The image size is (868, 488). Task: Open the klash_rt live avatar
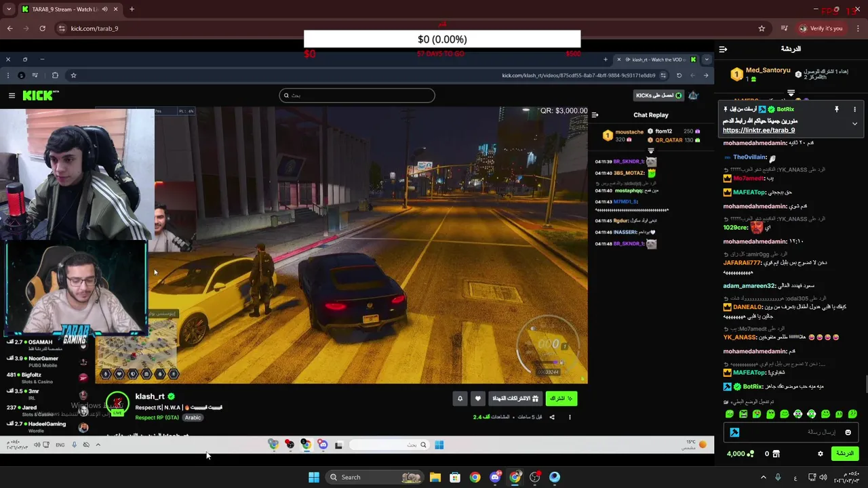click(x=117, y=404)
